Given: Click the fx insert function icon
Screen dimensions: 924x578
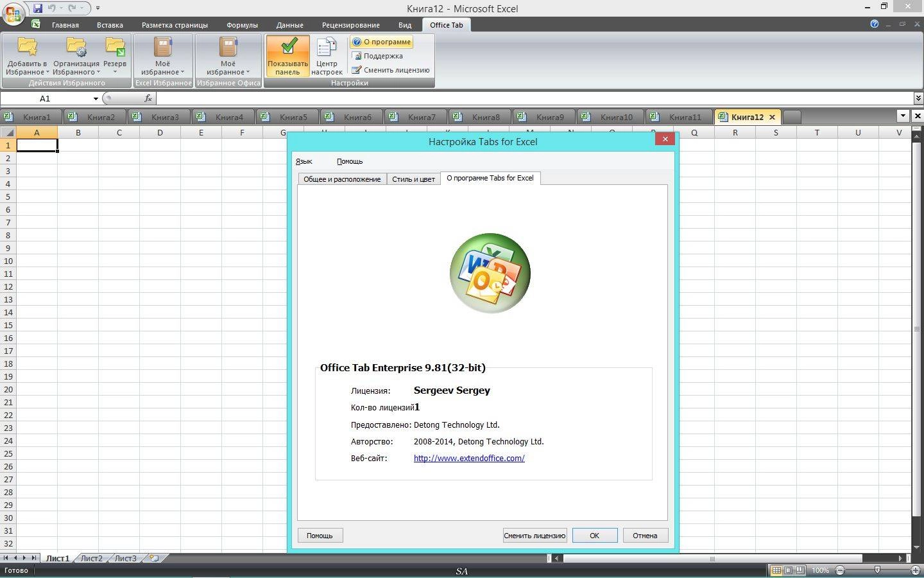Looking at the screenshot, I should click(x=148, y=98).
